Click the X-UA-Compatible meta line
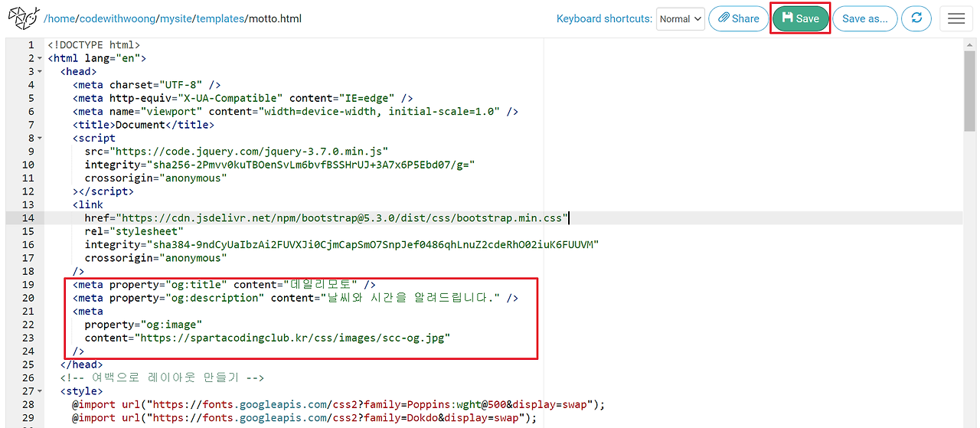980x428 pixels. (x=243, y=98)
